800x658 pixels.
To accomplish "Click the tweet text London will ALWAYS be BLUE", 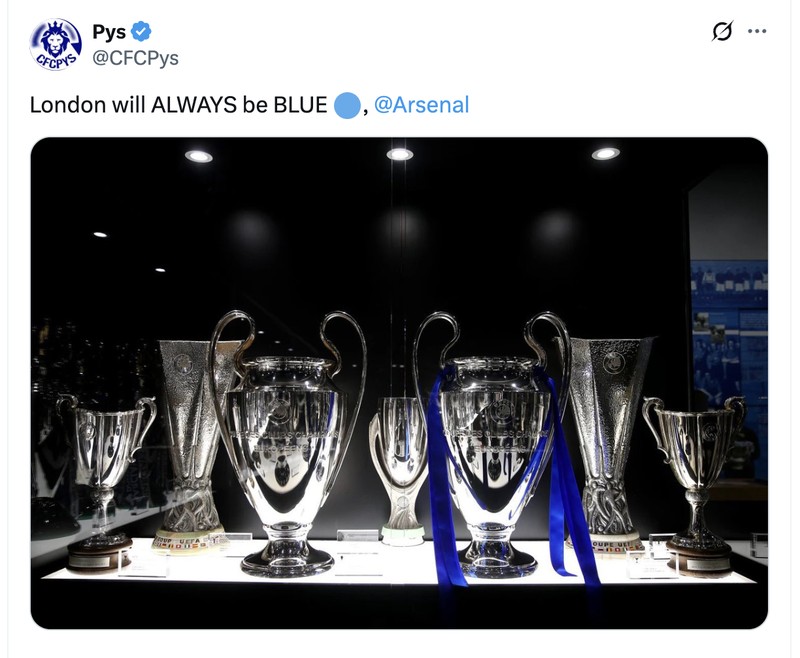I will pos(179,105).
